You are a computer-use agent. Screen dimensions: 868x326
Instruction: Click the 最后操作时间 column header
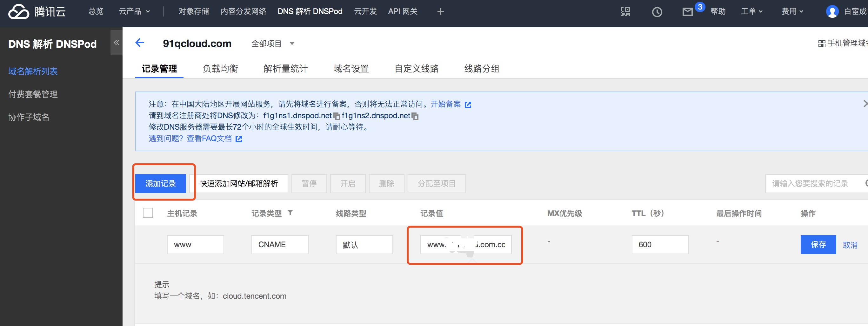coord(739,213)
